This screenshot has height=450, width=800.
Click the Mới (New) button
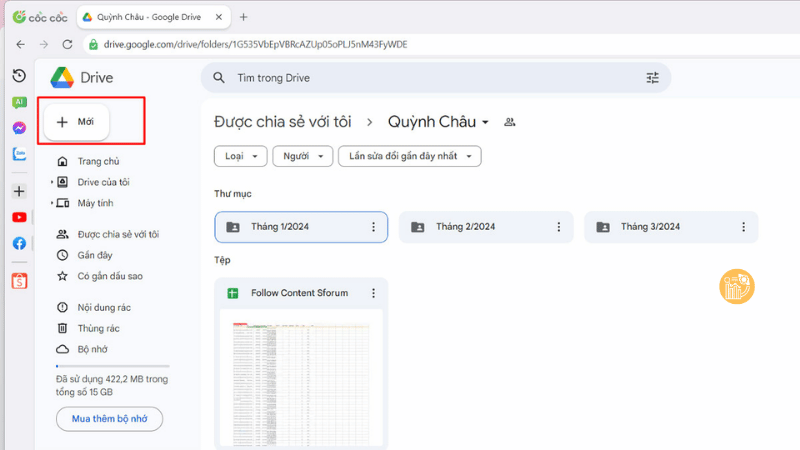[x=77, y=122]
